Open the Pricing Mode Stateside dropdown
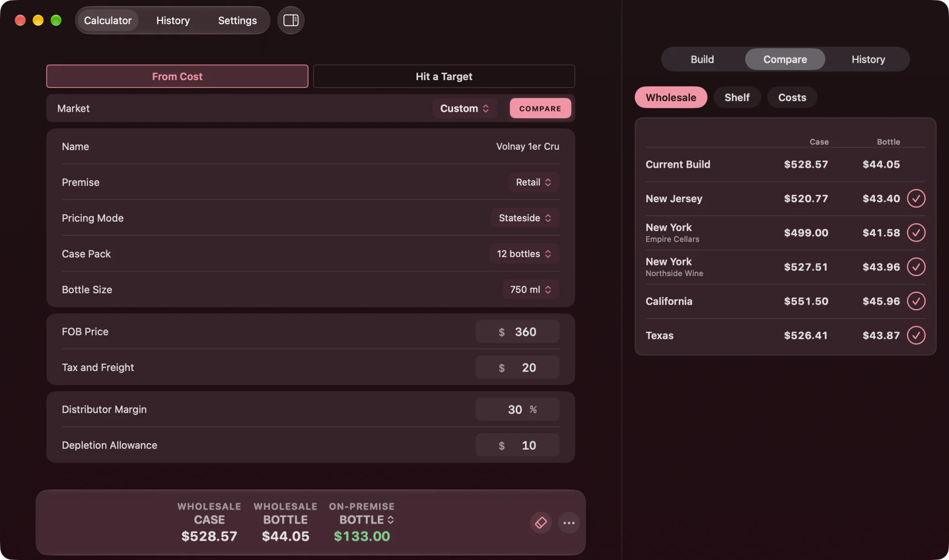This screenshot has height=560, width=949. point(525,218)
